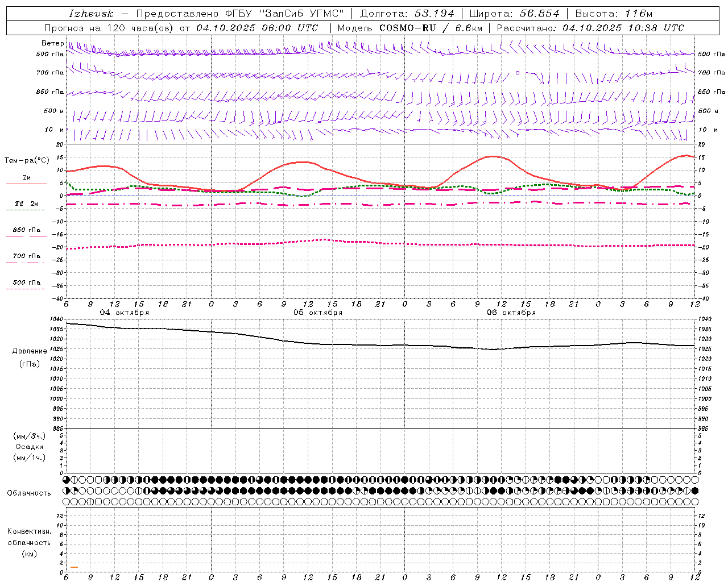Click the 'Осадки' precipitation label
Screen dimensions: 728x582
click(30, 447)
